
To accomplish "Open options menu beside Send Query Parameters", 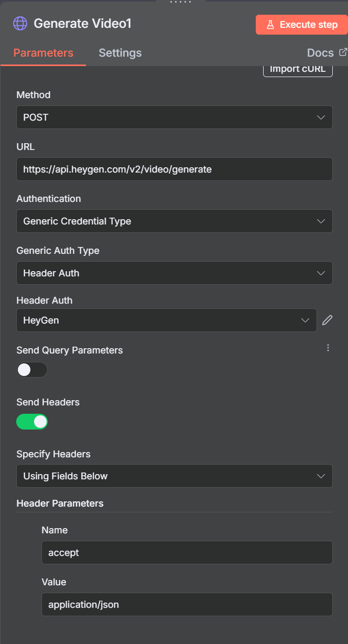I will tap(328, 348).
